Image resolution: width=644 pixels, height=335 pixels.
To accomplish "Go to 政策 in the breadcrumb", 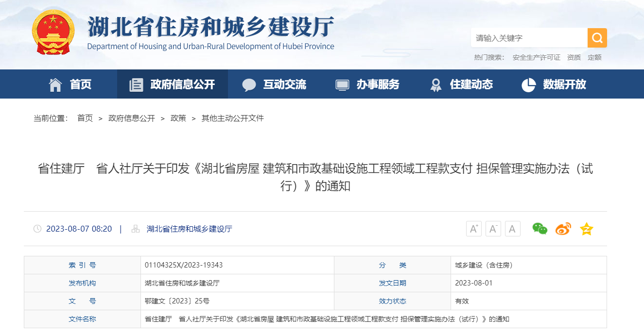I will [x=178, y=118].
